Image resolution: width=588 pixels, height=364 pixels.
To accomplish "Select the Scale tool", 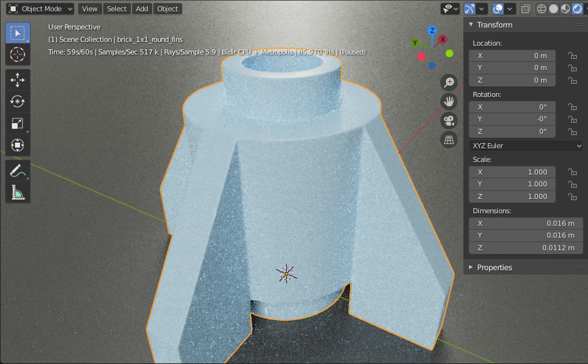I will 18,124.
